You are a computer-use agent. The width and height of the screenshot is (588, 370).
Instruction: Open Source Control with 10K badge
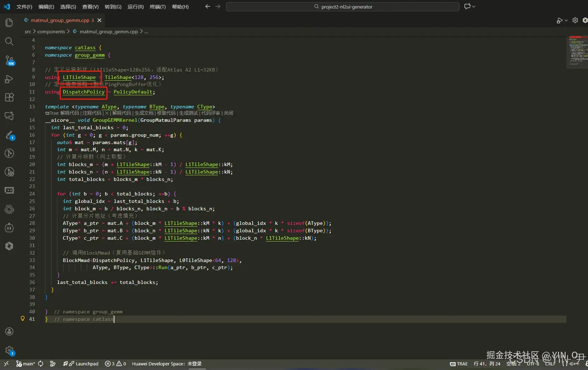[9, 60]
